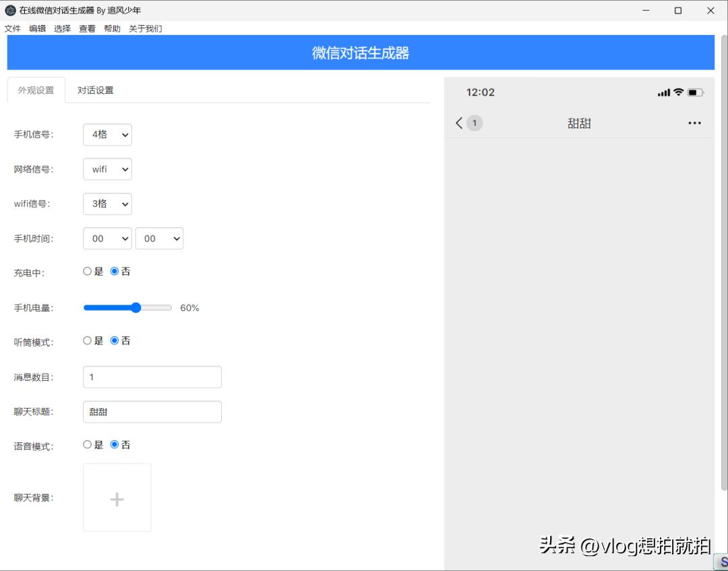Switch to the 对话设置 tab
This screenshot has height=571, width=728.
click(x=96, y=89)
